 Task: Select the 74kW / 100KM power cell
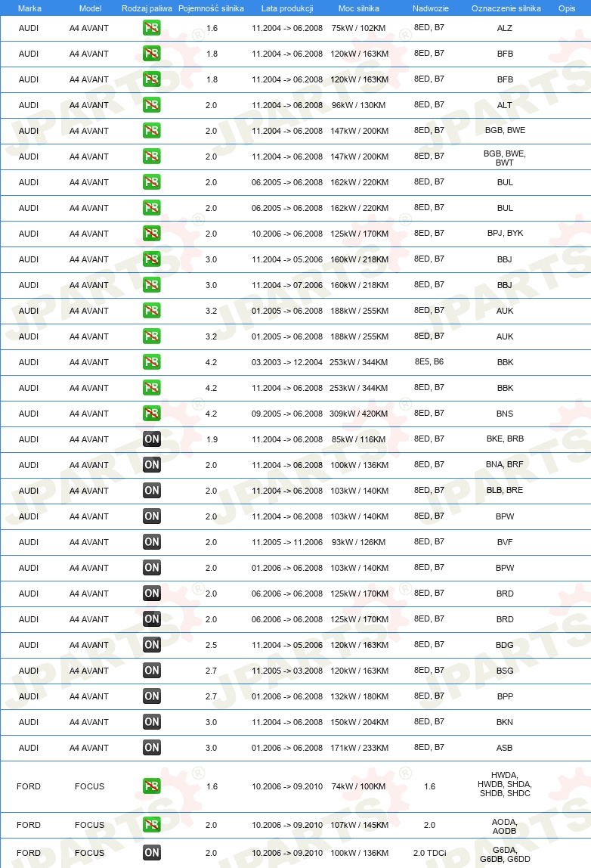(x=358, y=786)
